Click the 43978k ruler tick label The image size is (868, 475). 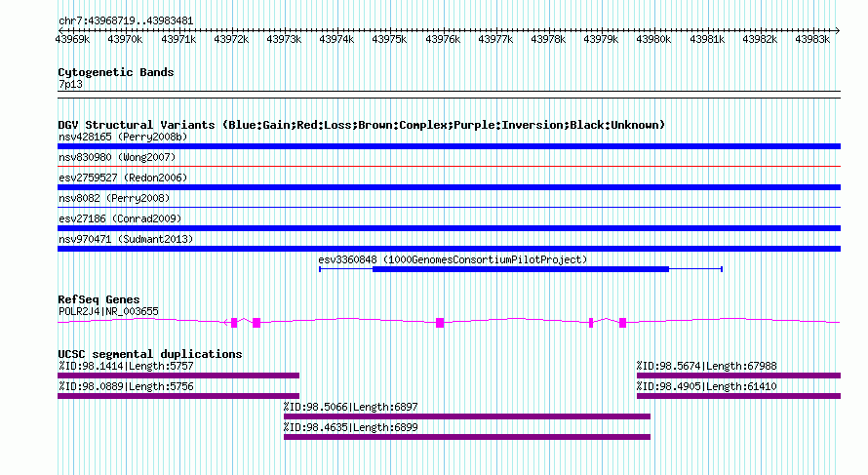(548, 39)
